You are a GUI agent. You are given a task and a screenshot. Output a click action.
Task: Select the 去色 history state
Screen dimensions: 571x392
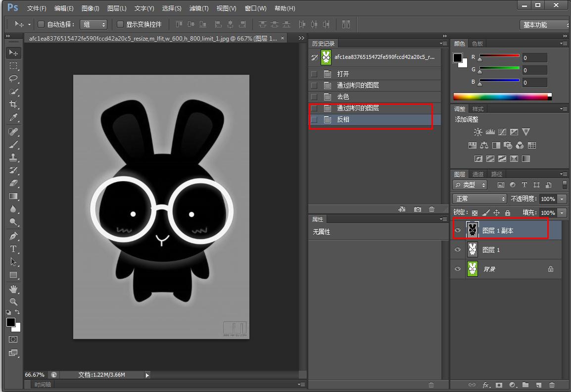tap(343, 97)
